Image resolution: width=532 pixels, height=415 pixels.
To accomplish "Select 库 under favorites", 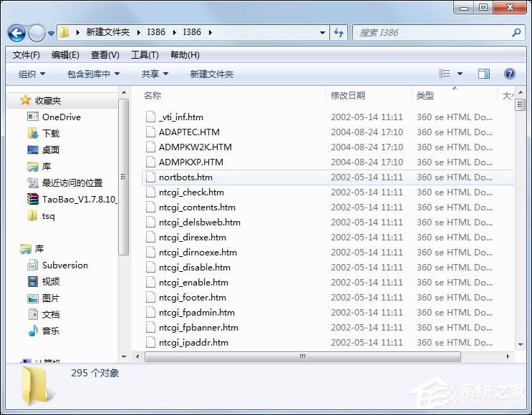I will tap(39, 166).
